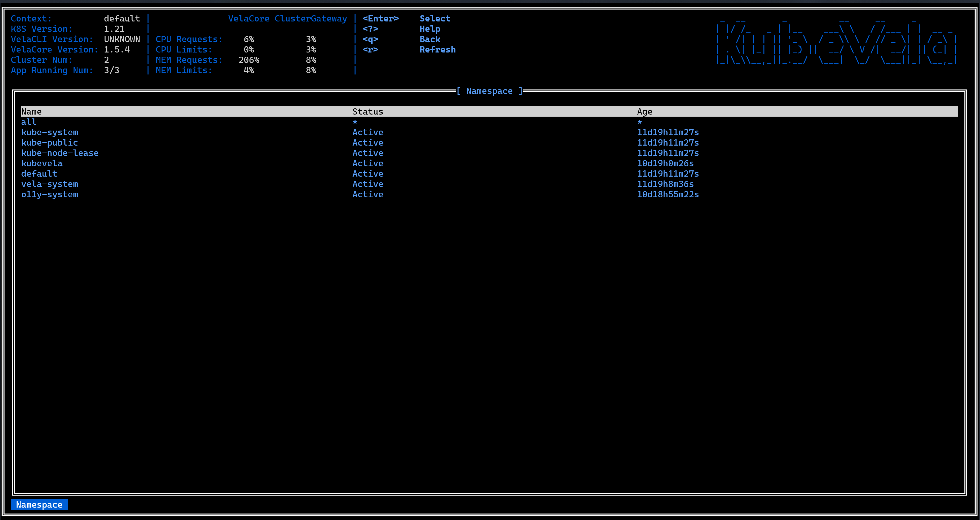980x520 pixels.
Task: Click the Context value default
Action: pyautogui.click(x=122, y=19)
